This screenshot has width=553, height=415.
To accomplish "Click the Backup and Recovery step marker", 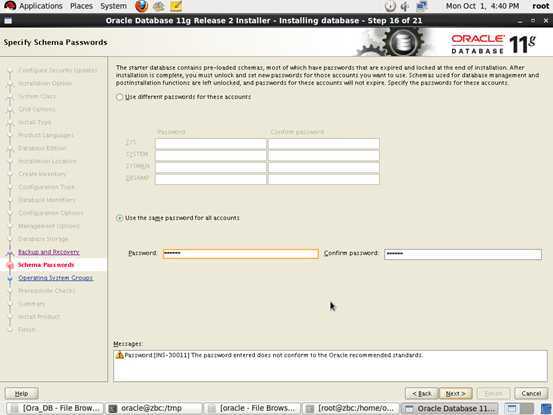I will tap(10, 252).
